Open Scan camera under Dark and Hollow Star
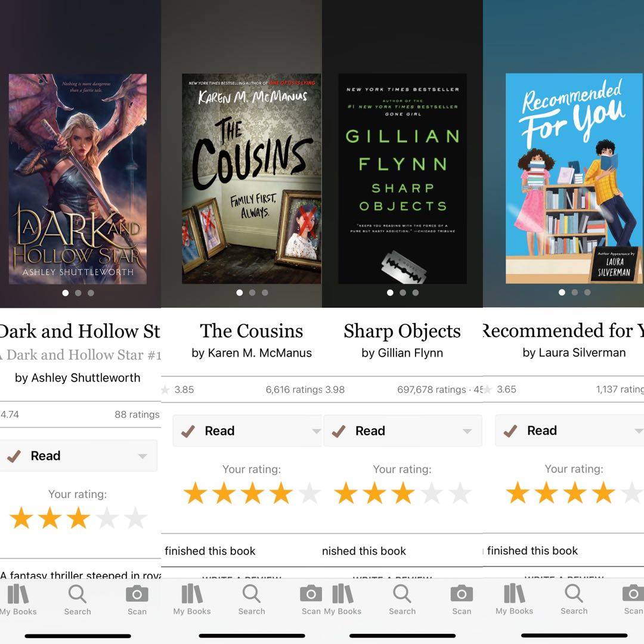This screenshot has height=644, width=644. point(137,595)
